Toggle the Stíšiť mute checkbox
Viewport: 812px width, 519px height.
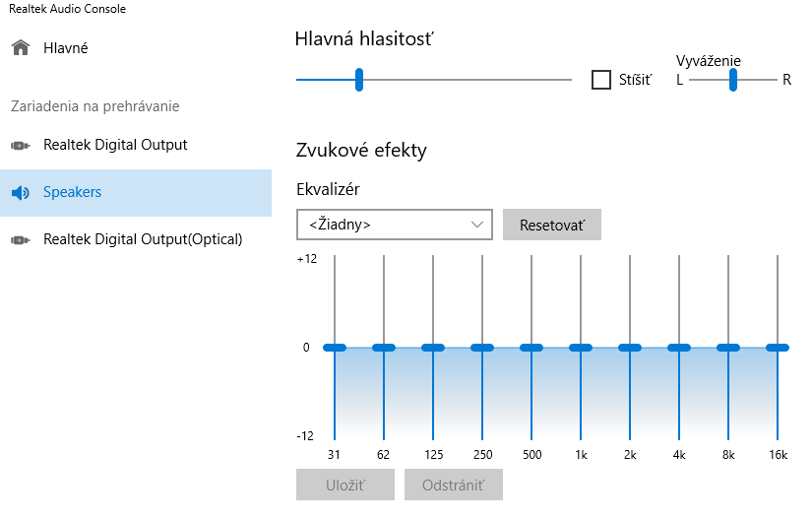[x=601, y=80]
